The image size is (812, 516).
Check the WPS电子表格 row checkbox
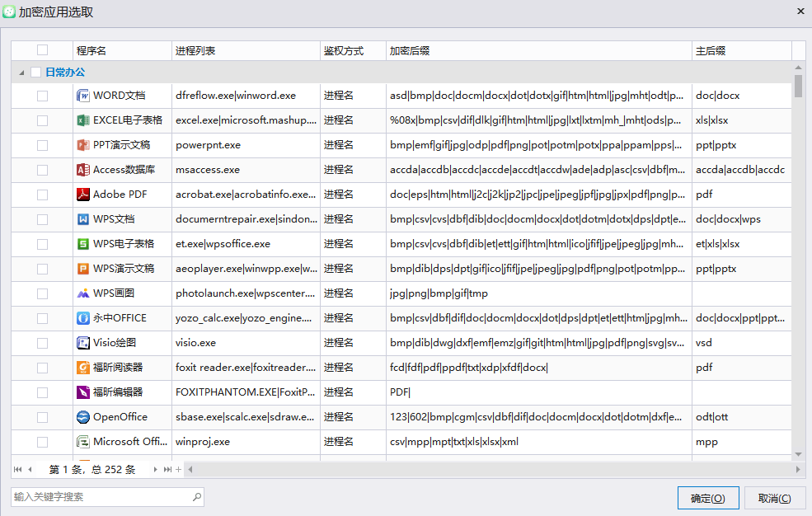pyautogui.click(x=43, y=244)
